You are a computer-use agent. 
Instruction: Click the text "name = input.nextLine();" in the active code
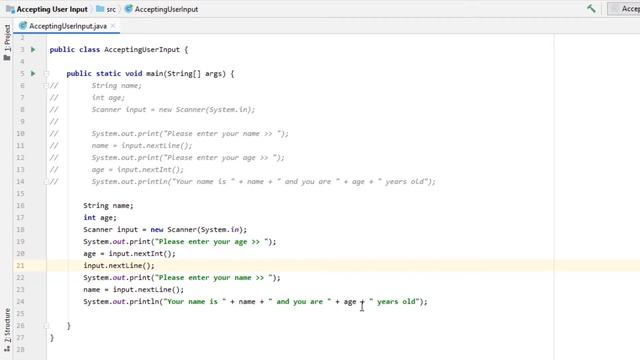[133, 289]
